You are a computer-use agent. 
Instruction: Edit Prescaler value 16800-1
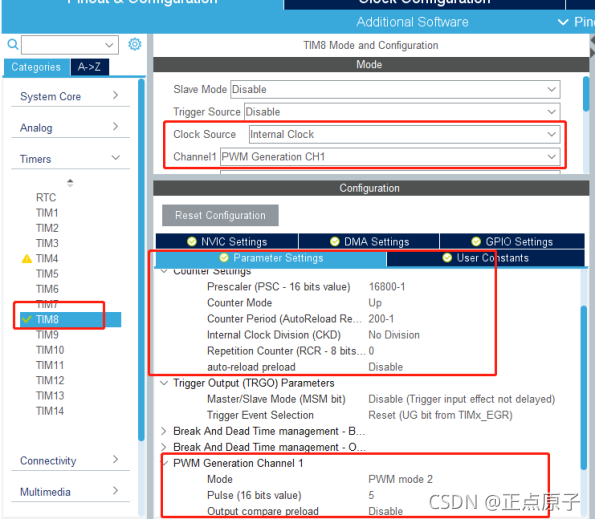[387, 287]
